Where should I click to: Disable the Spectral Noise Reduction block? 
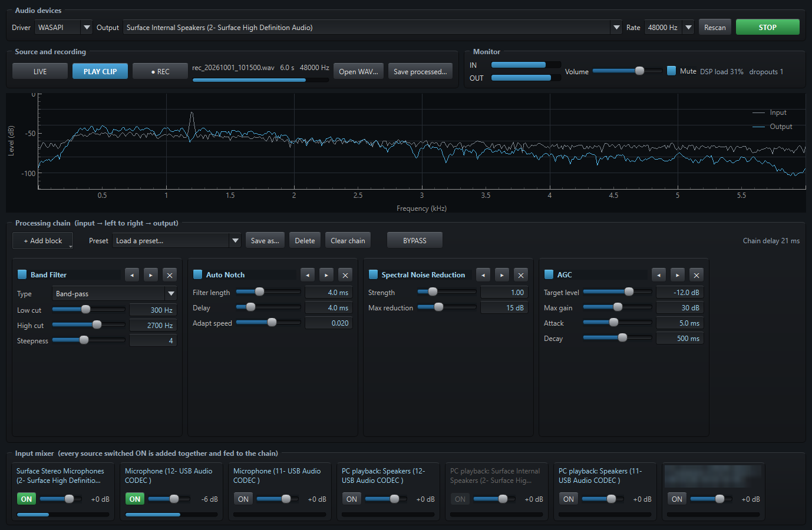coord(373,274)
